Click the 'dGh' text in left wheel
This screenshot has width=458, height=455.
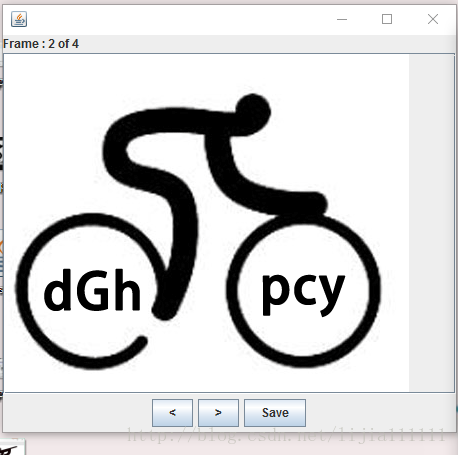click(x=92, y=290)
